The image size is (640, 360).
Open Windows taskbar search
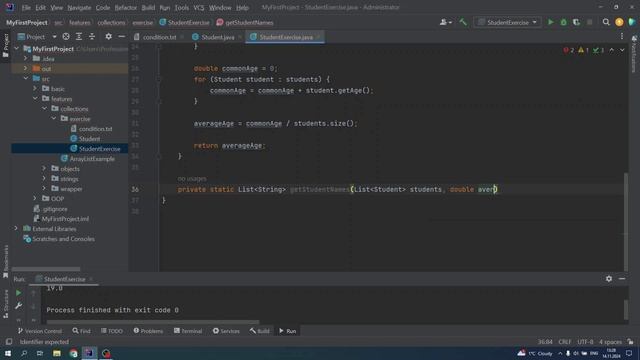click(24, 353)
